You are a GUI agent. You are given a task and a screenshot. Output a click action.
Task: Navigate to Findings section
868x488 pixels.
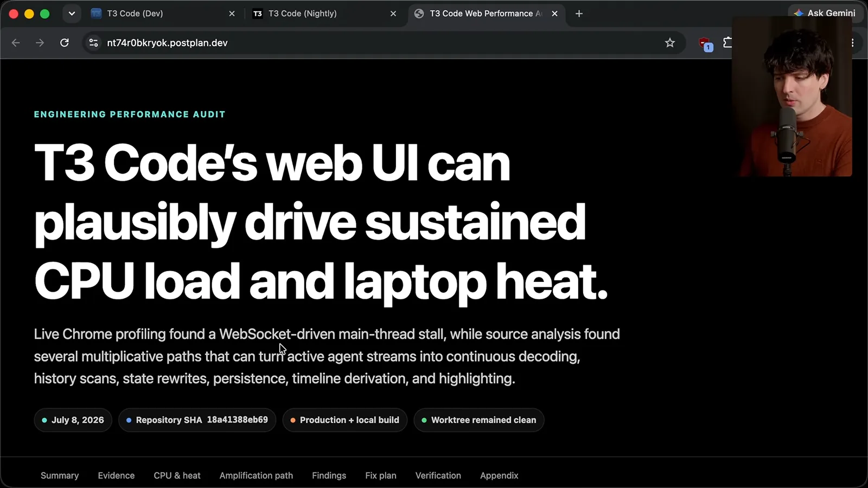(x=329, y=476)
